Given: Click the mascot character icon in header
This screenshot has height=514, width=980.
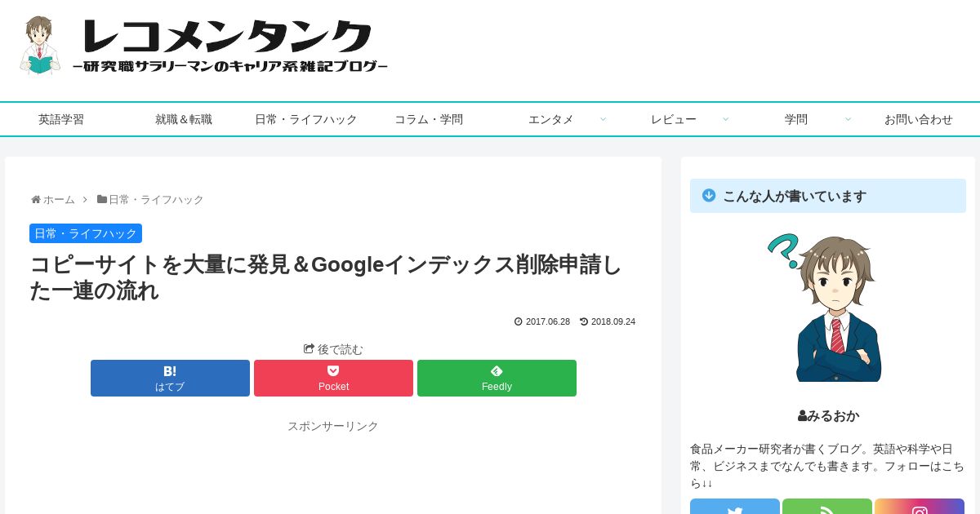Looking at the screenshot, I should [40, 46].
